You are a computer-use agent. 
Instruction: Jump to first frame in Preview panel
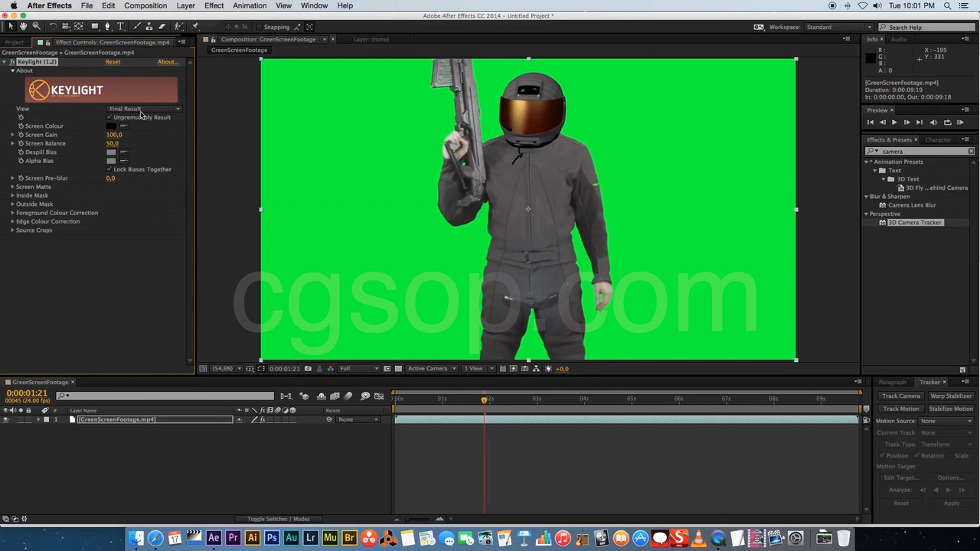[870, 122]
